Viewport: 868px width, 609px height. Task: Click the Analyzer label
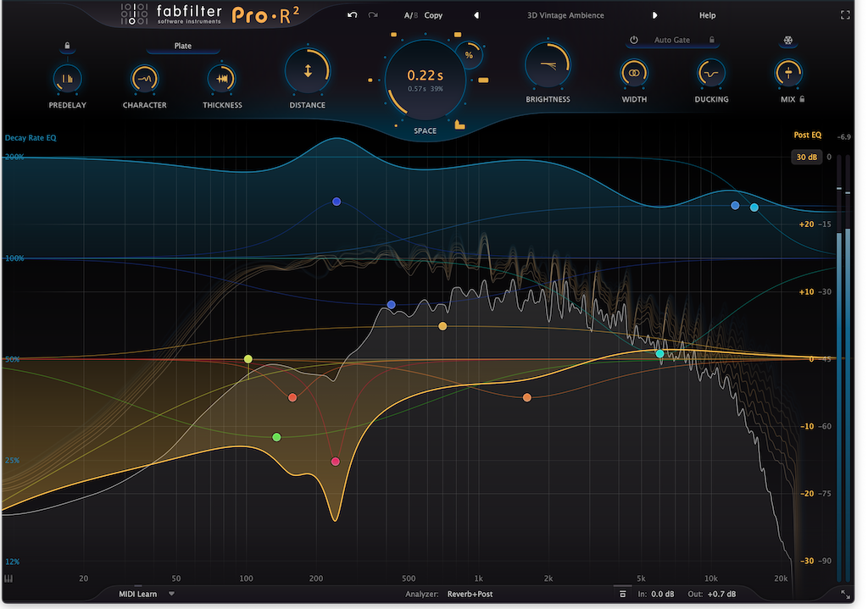tap(422, 594)
